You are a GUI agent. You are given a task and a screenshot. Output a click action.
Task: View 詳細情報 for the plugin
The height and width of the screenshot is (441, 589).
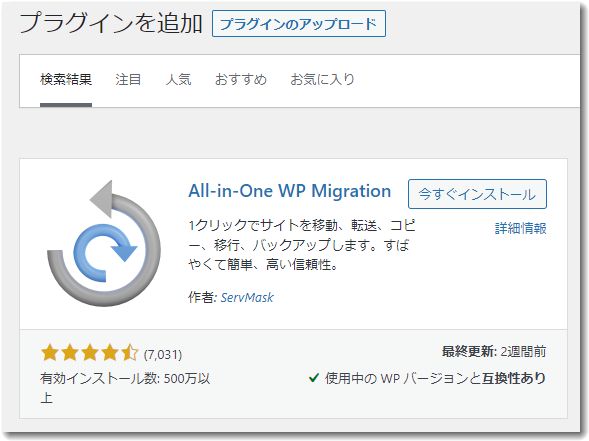point(521,228)
